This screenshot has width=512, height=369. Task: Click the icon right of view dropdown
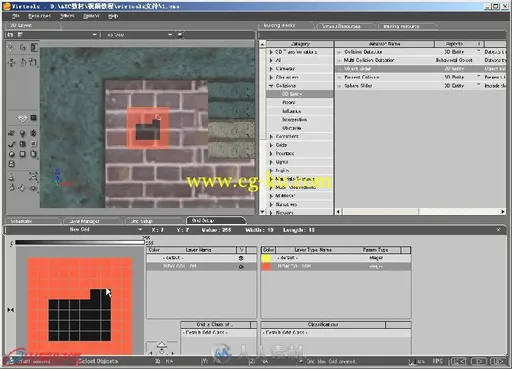coord(180,35)
